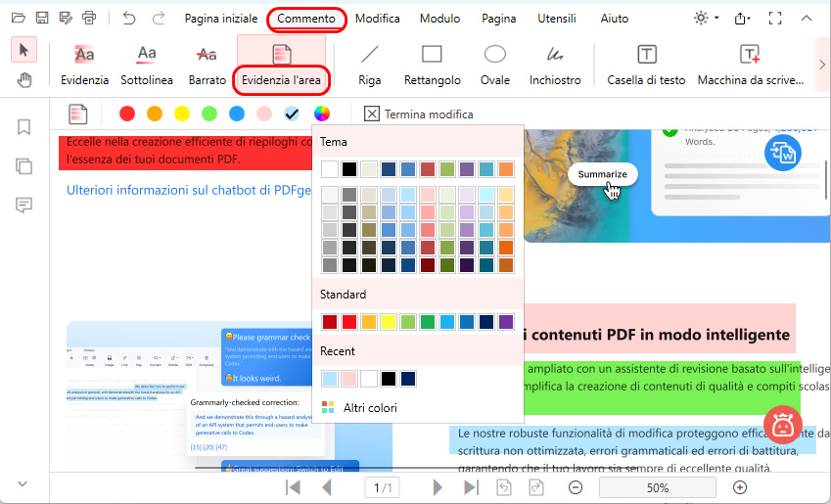Enter fullscreen mode
This screenshot has width=831, height=504.
[x=775, y=19]
